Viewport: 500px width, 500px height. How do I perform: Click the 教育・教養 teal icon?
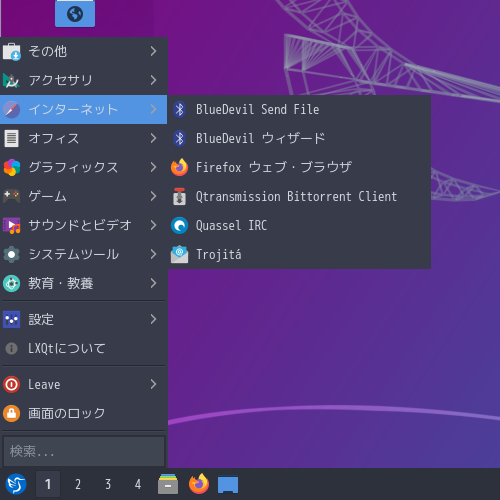point(12,283)
